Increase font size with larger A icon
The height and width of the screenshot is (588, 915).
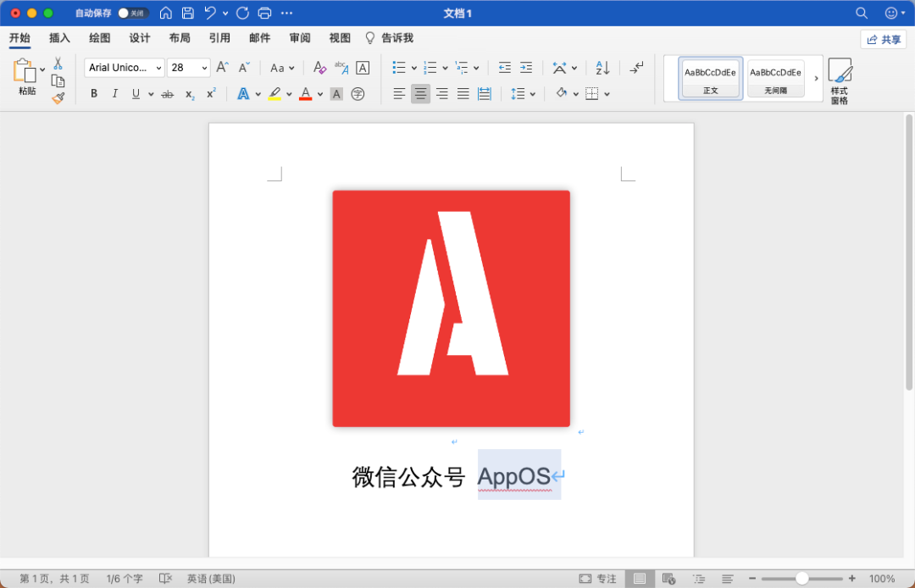coord(222,68)
